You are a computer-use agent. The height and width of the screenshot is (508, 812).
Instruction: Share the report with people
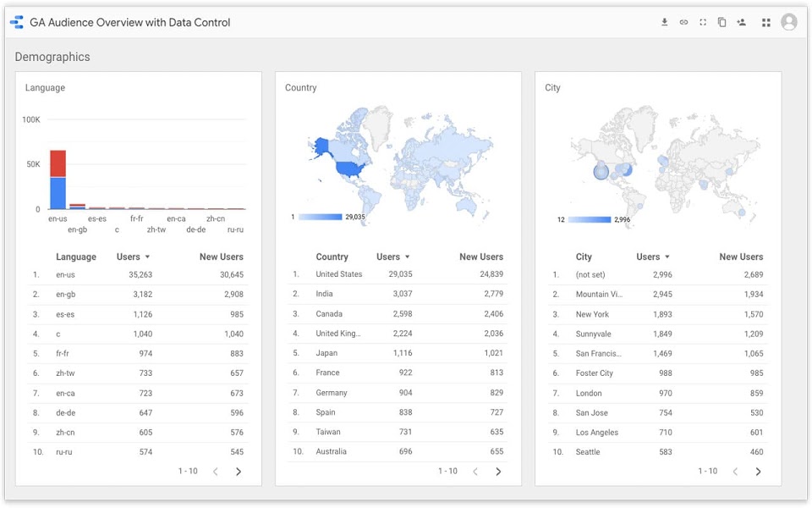(x=741, y=22)
